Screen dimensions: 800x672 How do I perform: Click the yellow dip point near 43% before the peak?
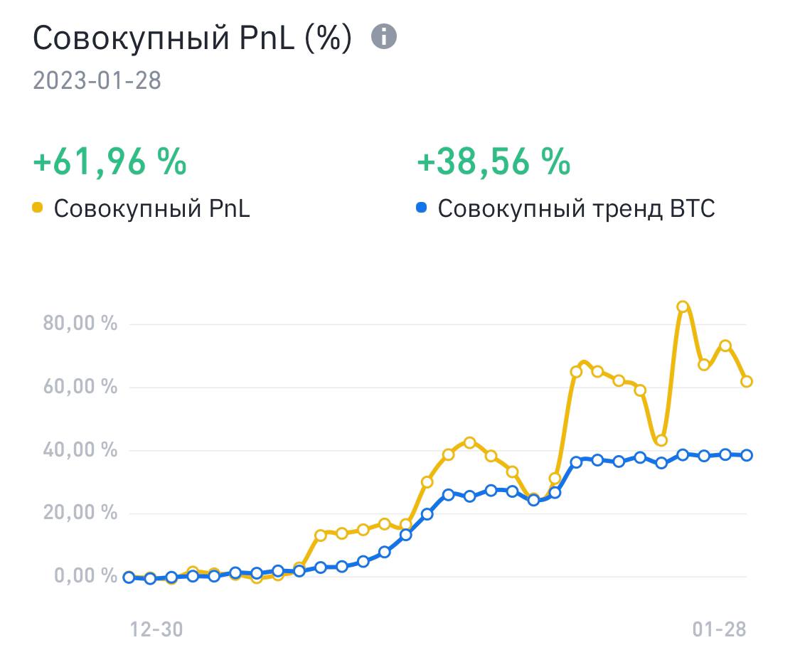pyautogui.click(x=661, y=440)
